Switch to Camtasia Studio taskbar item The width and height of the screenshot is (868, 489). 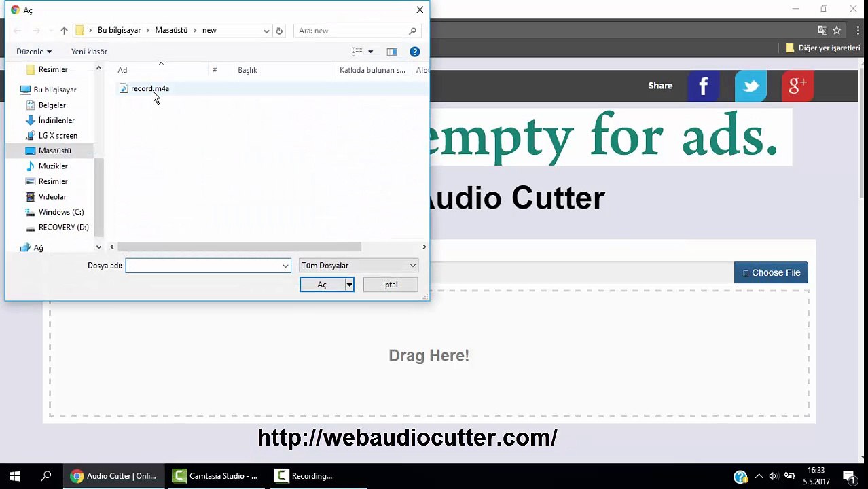point(216,476)
